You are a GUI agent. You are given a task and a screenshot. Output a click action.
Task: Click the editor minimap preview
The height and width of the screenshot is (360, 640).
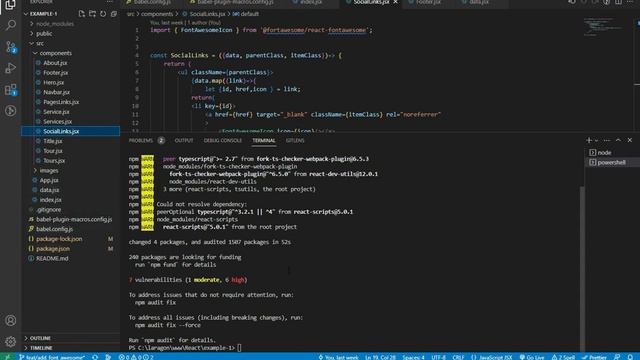(x=603, y=27)
